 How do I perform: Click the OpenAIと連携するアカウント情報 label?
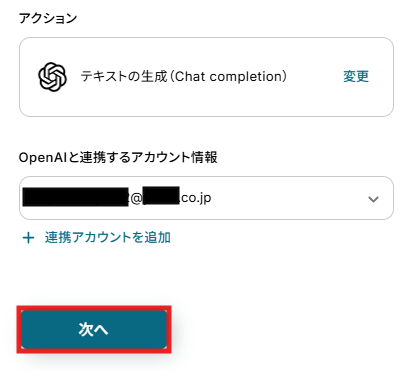(118, 157)
